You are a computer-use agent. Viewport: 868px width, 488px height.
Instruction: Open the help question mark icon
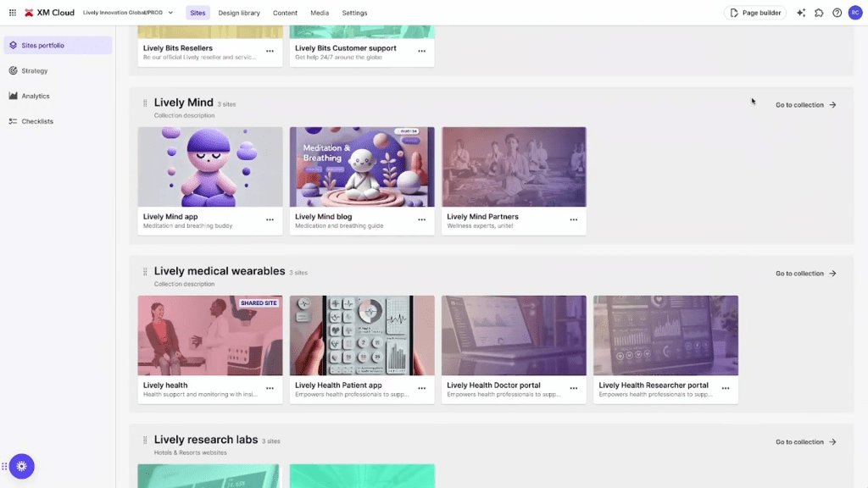837,13
